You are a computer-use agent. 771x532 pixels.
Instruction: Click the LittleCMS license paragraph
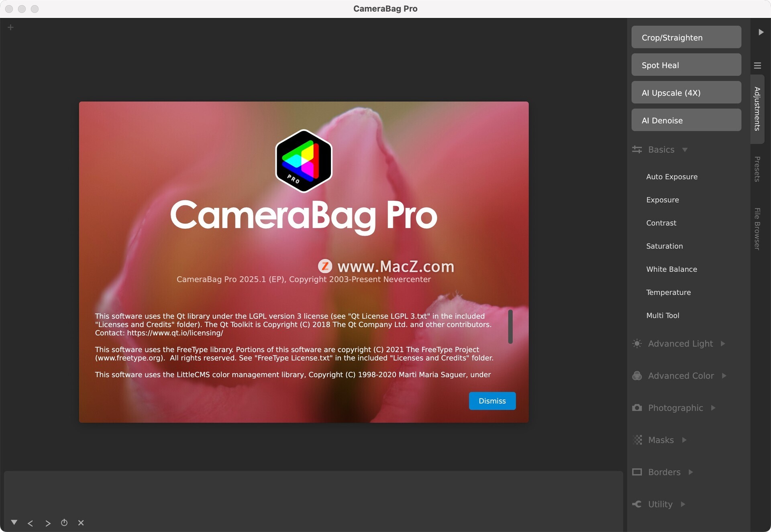click(x=293, y=375)
